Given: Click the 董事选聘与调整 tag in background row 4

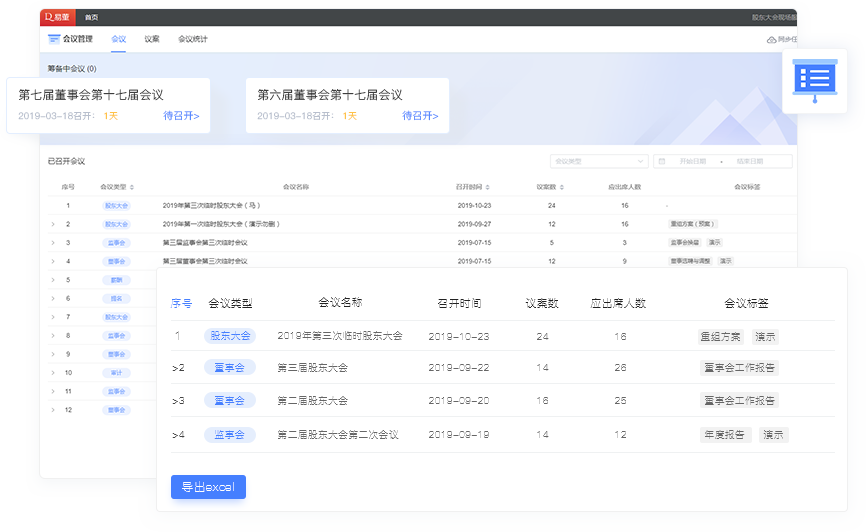Looking at the screenshot, I should pyautogui.click(x=690, y=261).
